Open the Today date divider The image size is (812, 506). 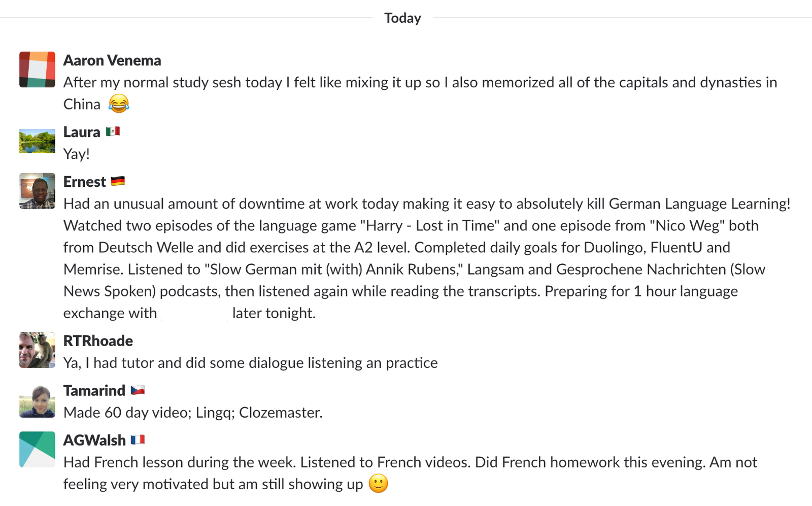402,18
